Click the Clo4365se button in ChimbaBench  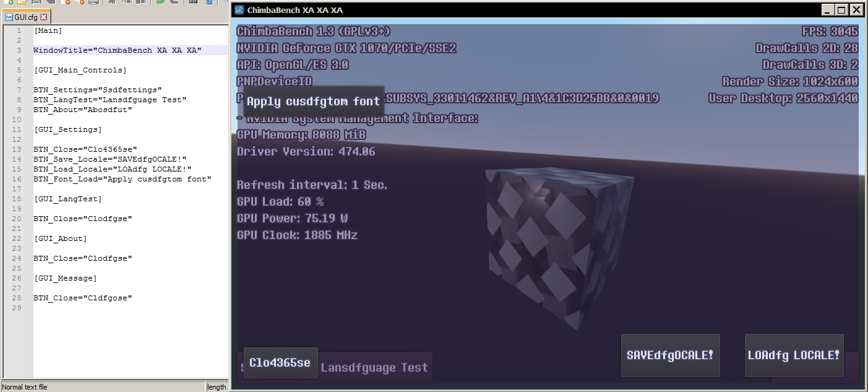coord(280,363)
